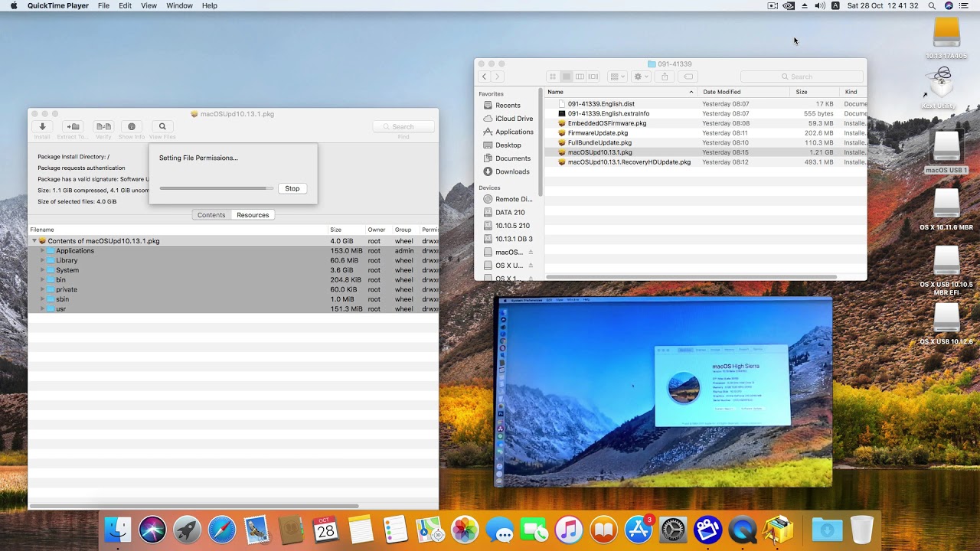Open App Store from the Dock
The height and width of the screenshot is (551, 980).
point(639,530)
